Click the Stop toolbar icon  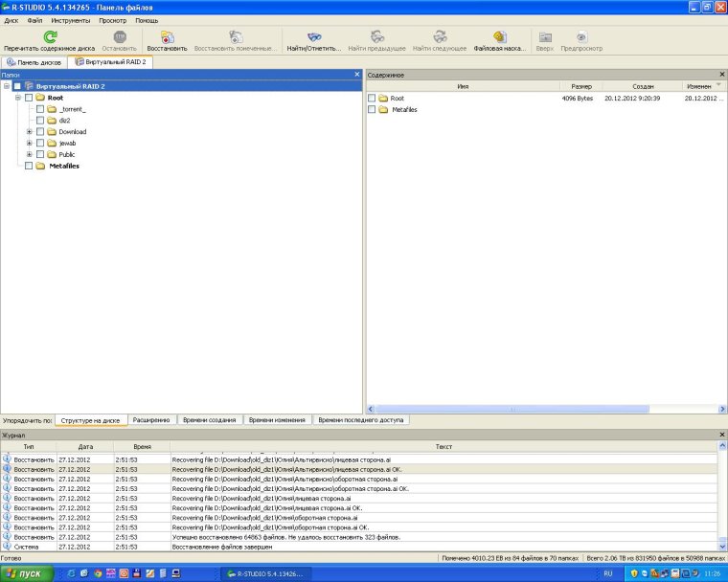120,37
